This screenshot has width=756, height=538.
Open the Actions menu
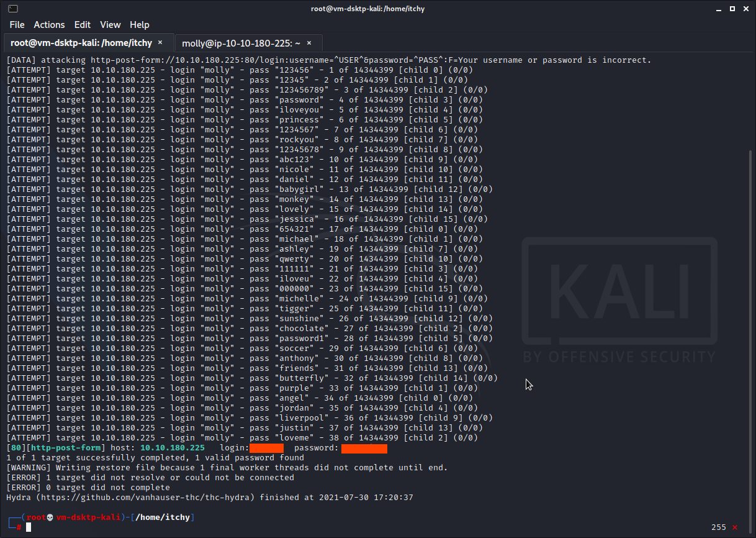point(49,25)
